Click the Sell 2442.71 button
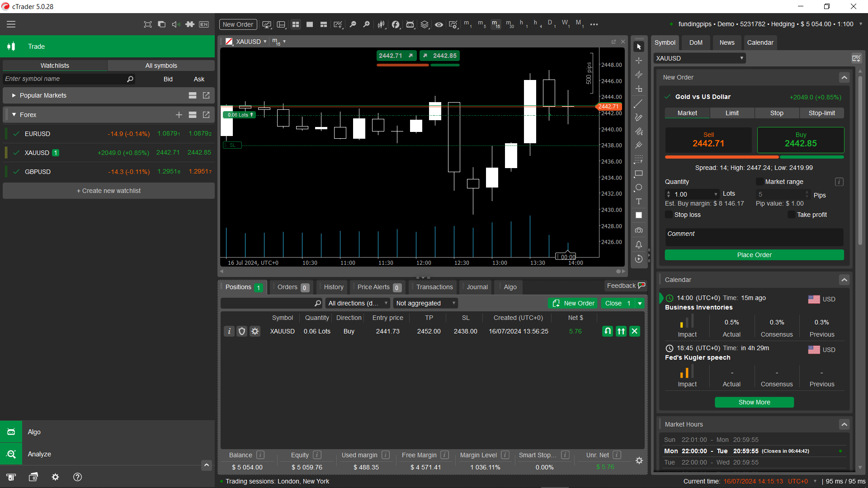This screenshot has width=868, height=488. pyautogui.click(x=708, y=140)
